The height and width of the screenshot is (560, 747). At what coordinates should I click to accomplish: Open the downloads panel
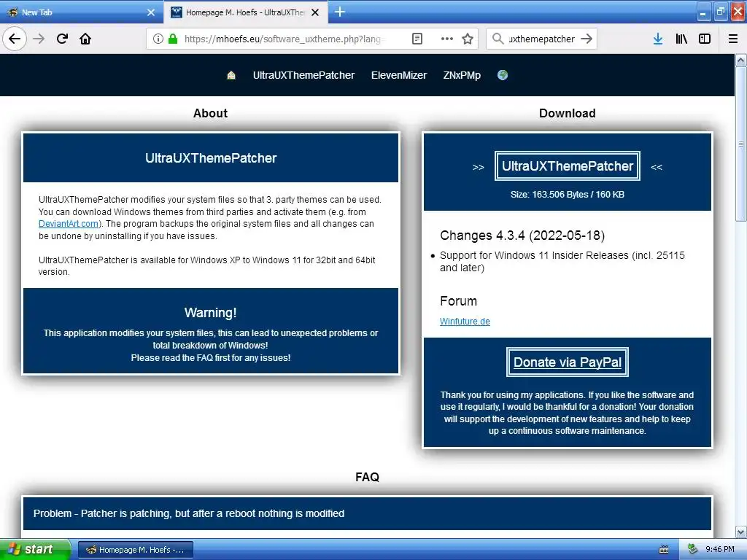[x=658, y=39]
